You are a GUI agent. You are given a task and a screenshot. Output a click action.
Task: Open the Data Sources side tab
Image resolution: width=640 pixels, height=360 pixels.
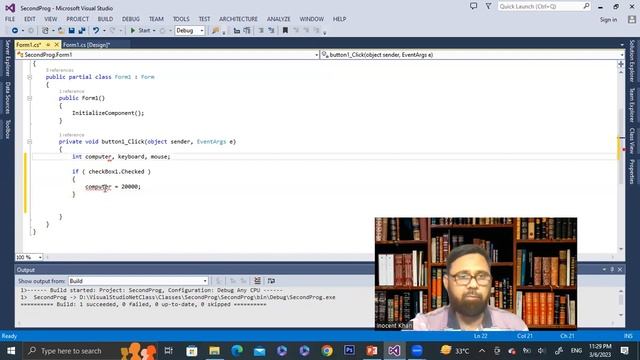click(x=7, y=98)
